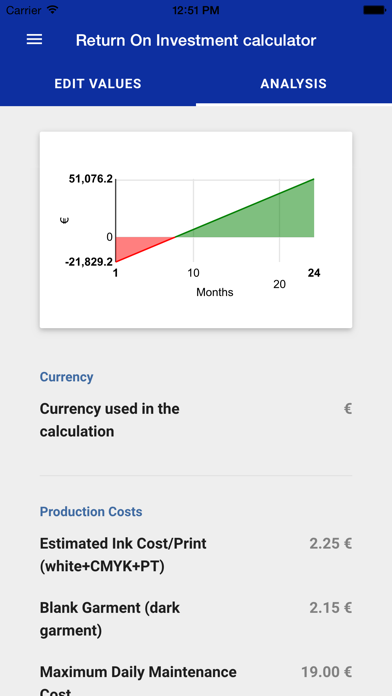The image size is (392, 696).
Task: Click the -21,829.2 axis minimum label
Action: click(x=89, y=262)
